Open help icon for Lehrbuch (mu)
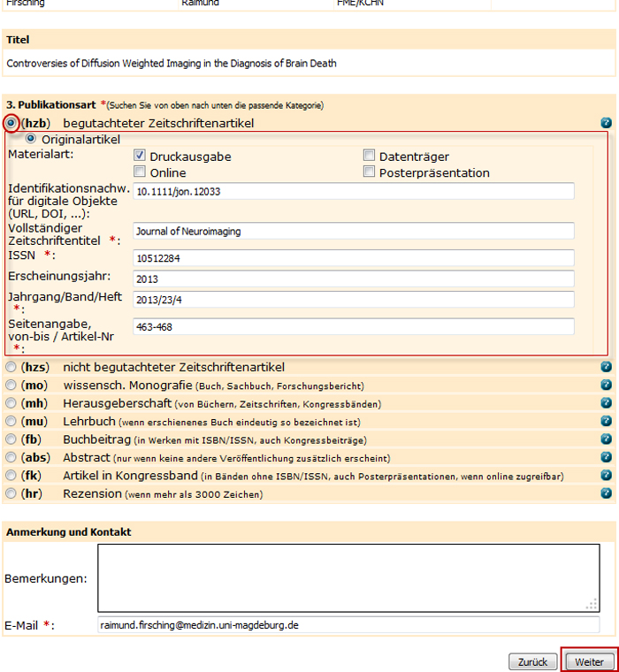 click(606, 421)
